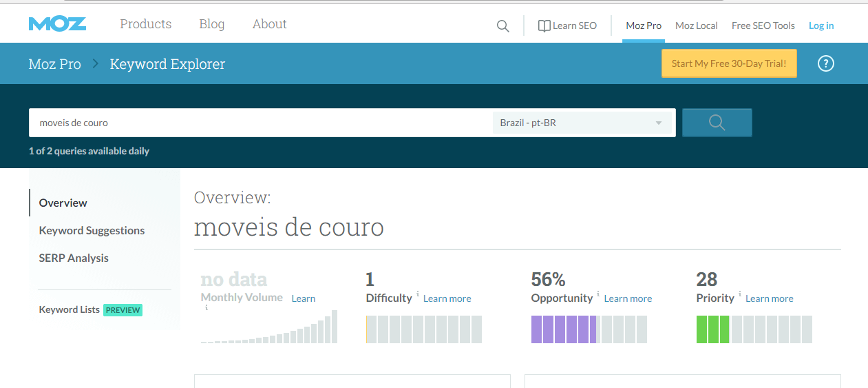The image size is (868, 388).
Task: Open Keyword Lists in the sidebar
Action: click(x=70, y=309)
